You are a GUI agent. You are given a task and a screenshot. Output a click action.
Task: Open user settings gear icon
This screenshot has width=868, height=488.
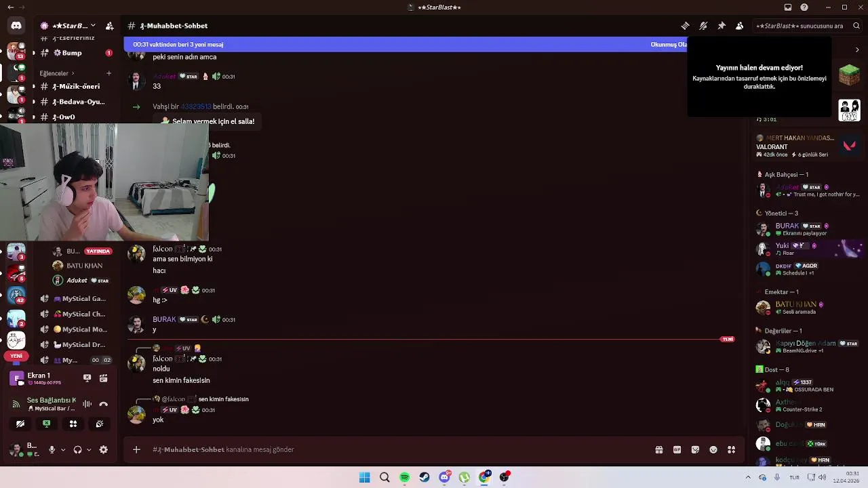[104, 449]
